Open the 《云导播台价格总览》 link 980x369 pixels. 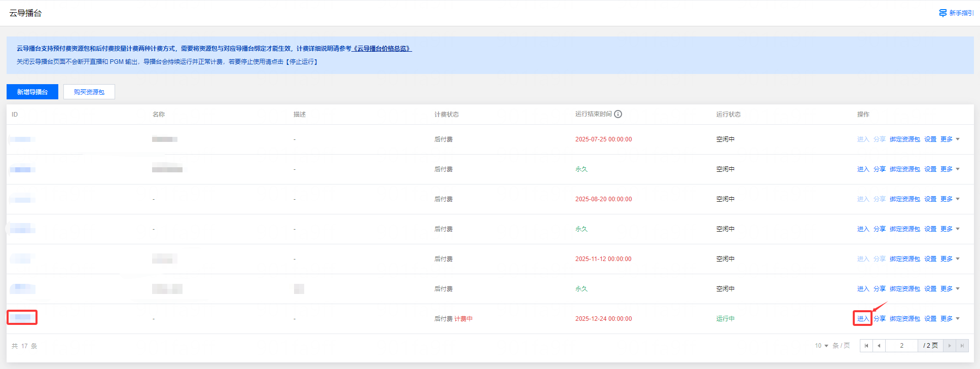[x=382, y=49]
